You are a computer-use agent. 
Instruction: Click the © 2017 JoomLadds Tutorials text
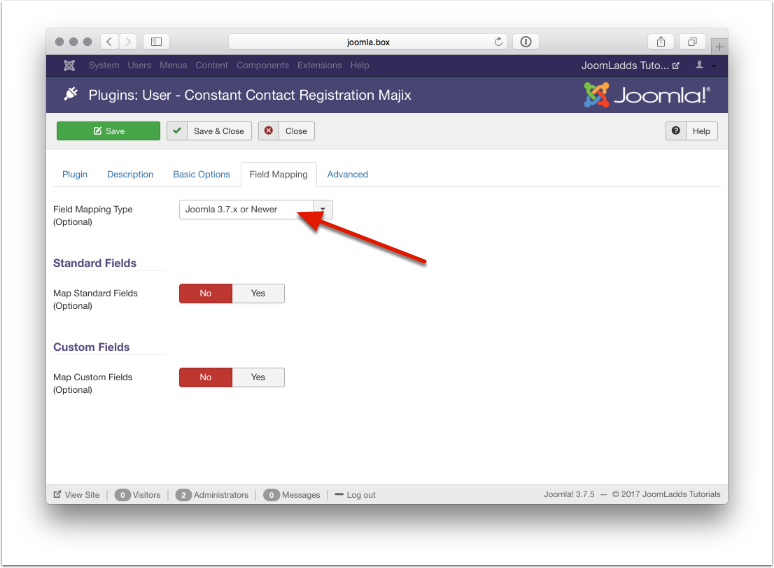(666, 494)
